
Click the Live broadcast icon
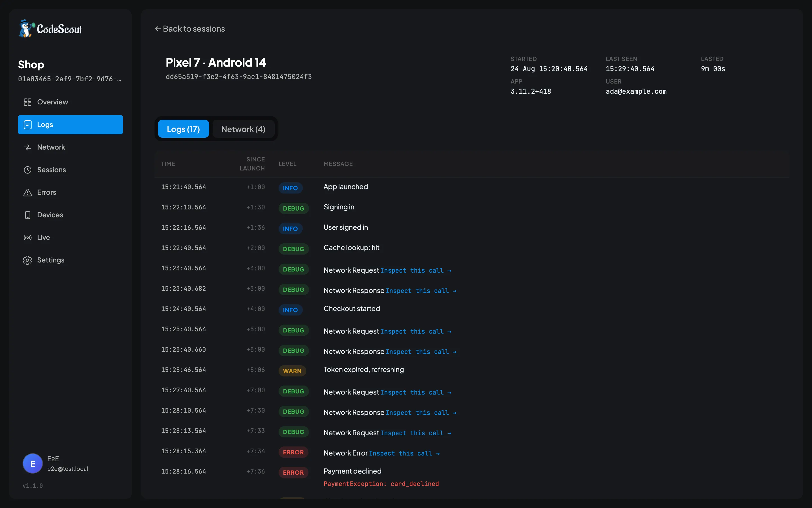[x=28, y=238]
